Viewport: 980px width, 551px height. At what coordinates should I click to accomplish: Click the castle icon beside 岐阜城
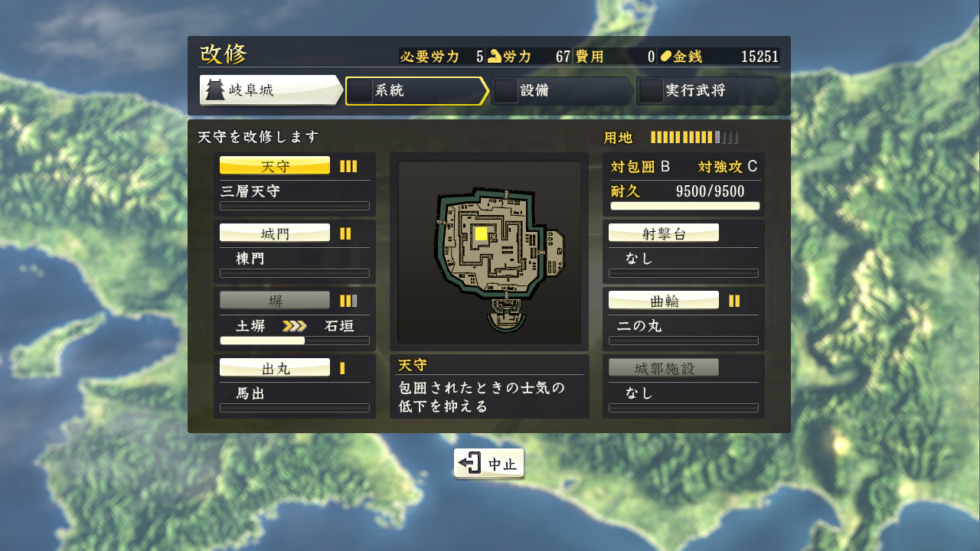point(215,90)
